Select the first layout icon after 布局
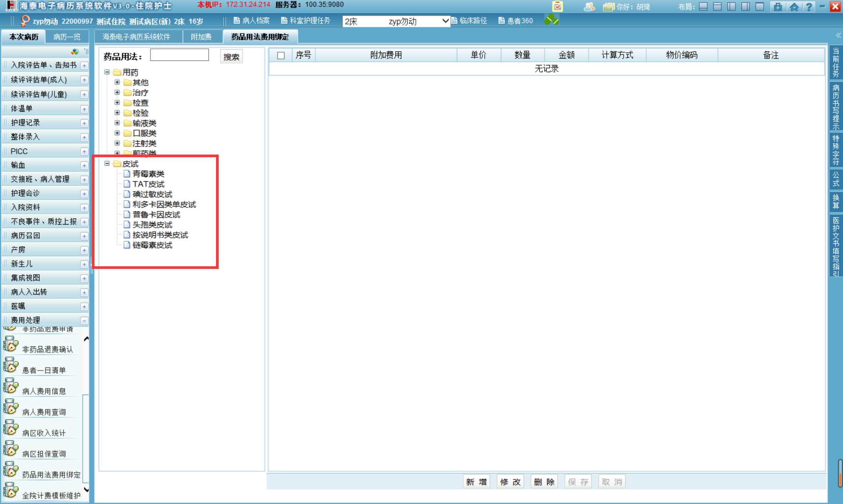Image resolution: width=843 pixels, height=504 pixels. coord(703,6)
